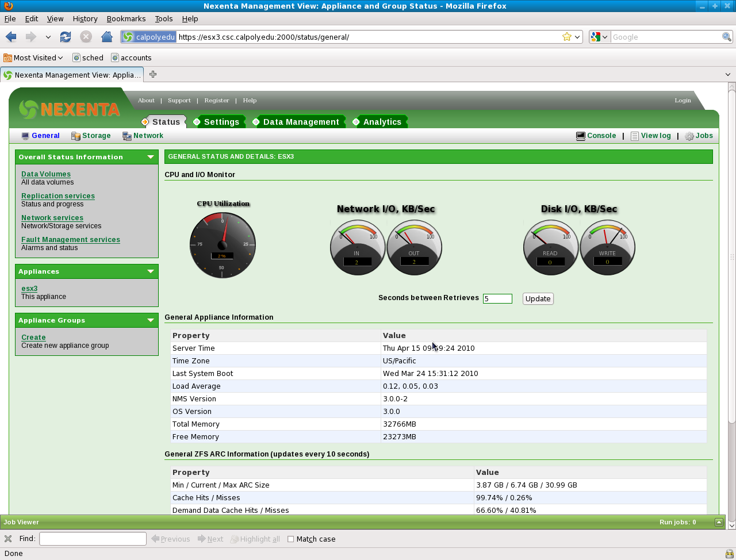736x560 pixels.
Task: Click the Login link
Action: 683,100
